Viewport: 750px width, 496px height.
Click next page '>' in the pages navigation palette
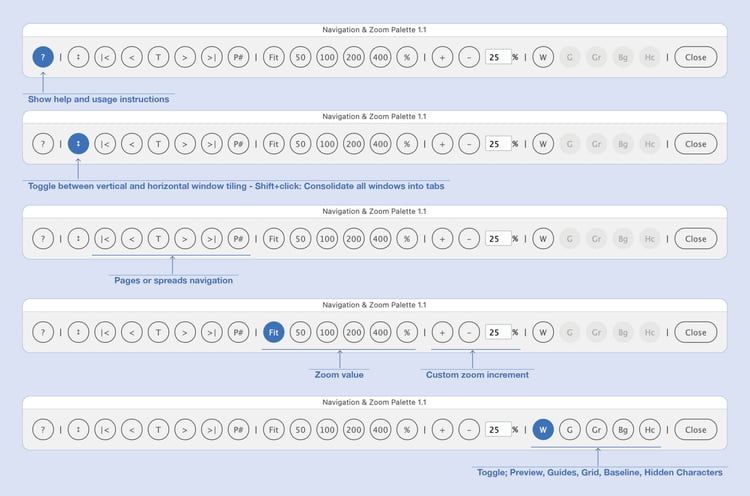click(185, 239)
